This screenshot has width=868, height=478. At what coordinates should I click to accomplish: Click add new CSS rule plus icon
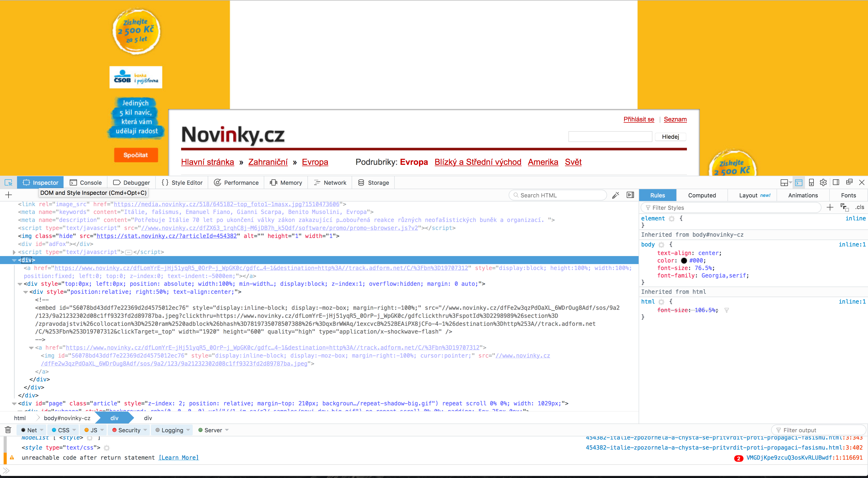pyautogui.click(x=830, y=207)
